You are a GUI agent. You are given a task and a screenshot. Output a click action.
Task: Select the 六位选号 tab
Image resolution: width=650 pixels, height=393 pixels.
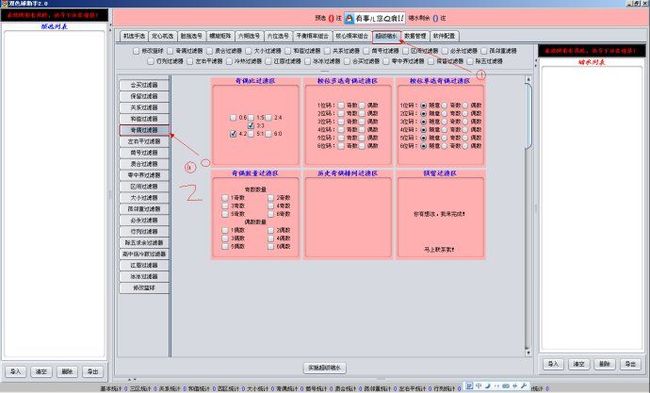click(278, 36)
